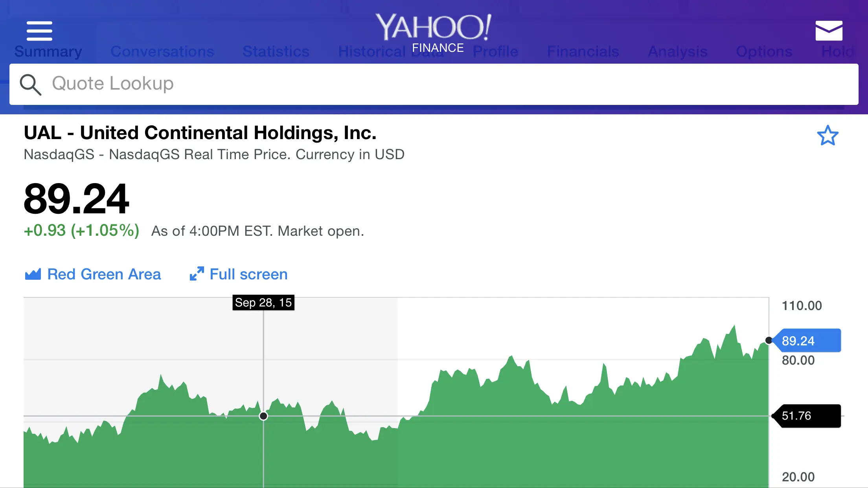Screen dimensions: 868x488
Task: Click the Full screen expand arrows icon
Action: point(197,274)
